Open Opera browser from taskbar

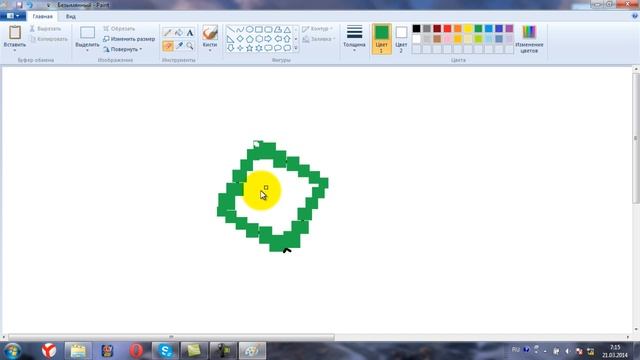click(x=136, y=351)
